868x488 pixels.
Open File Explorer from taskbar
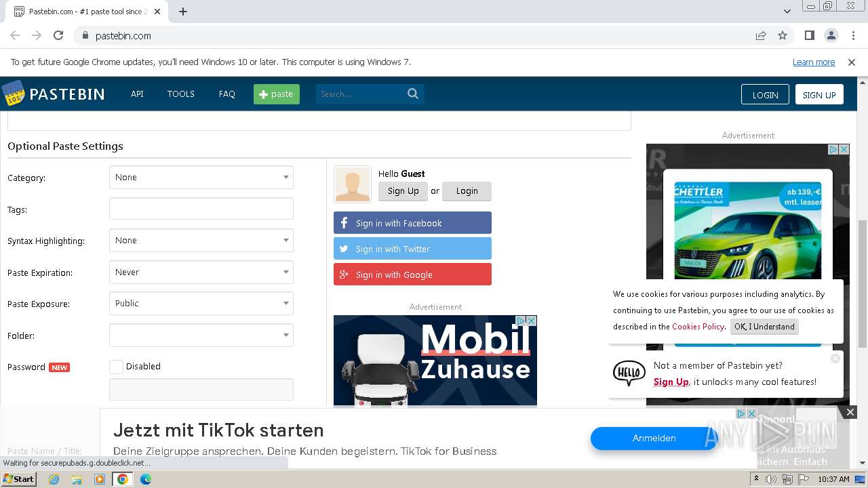[77, 479]
